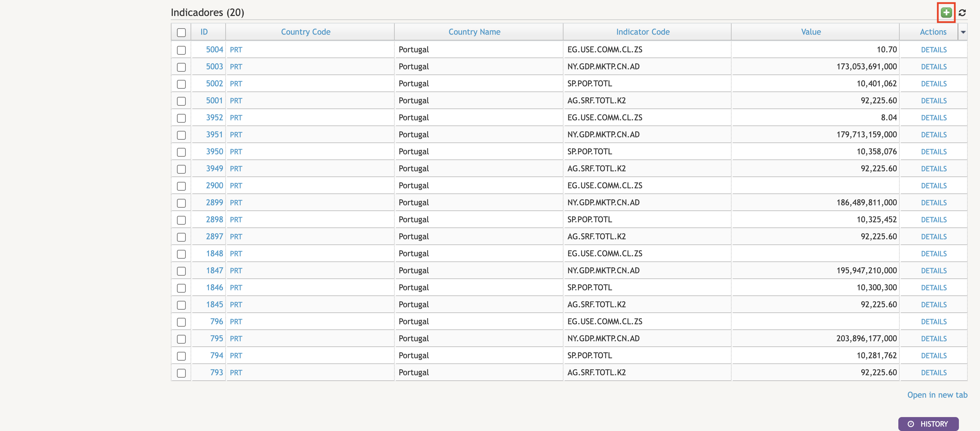The image size is (980, 431).
Task: Sort by Country Code column header
Action: click(x=306, y=32)
